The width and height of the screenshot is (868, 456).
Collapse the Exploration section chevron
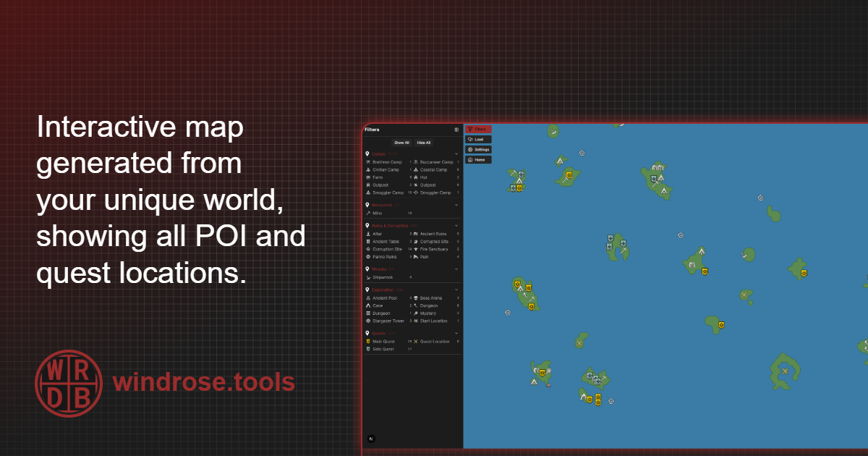[457, 290]
